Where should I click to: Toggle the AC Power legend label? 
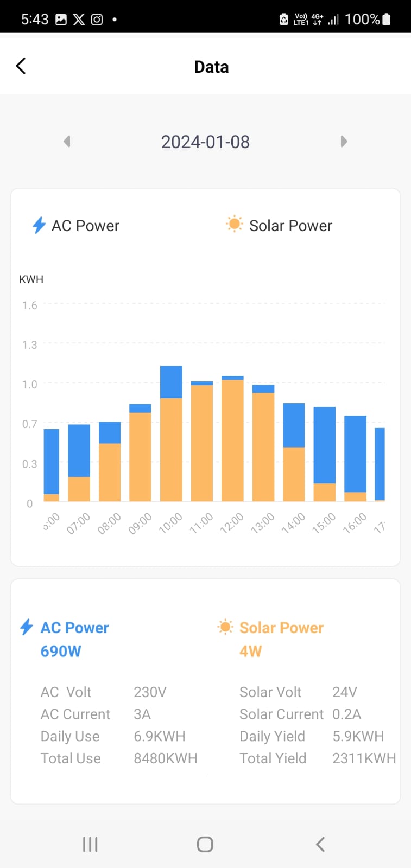[85, 226]
